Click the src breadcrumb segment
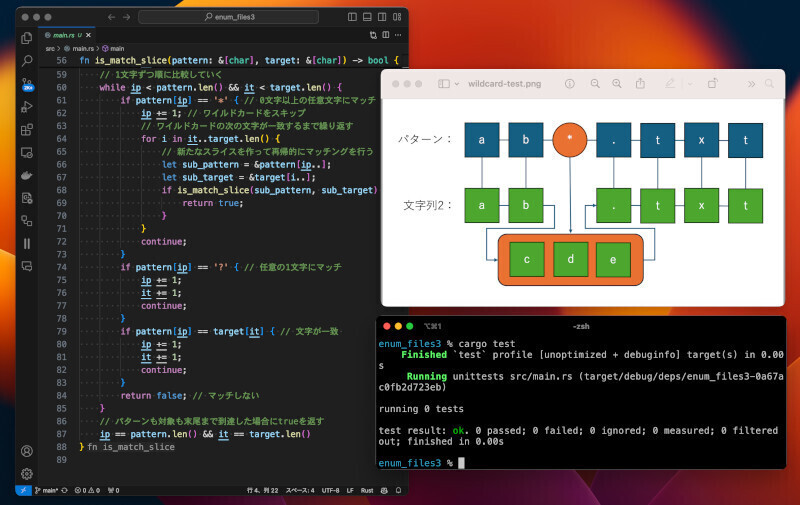The height and width of the screenshot is (505, 800). click(51, 48)
